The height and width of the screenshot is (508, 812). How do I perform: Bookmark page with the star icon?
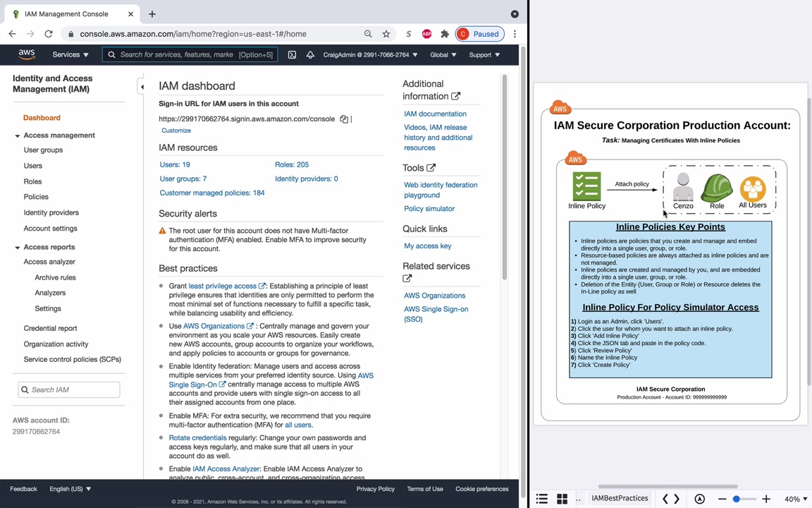[x=386, y=34]
